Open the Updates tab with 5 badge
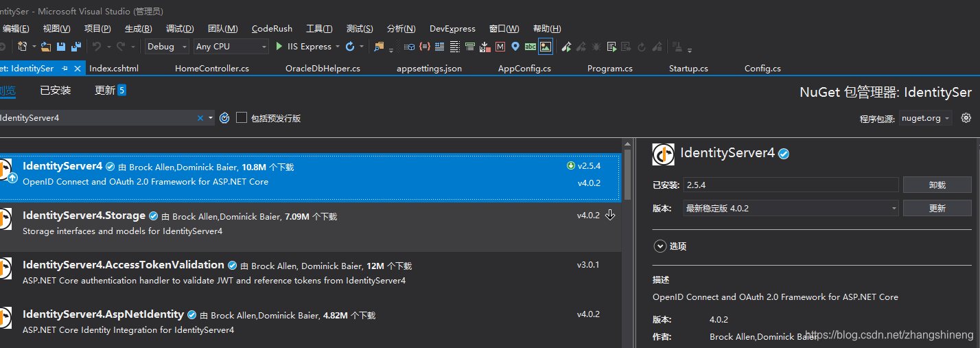The width and height of the screenshot is (980, 348). point(110,91)
